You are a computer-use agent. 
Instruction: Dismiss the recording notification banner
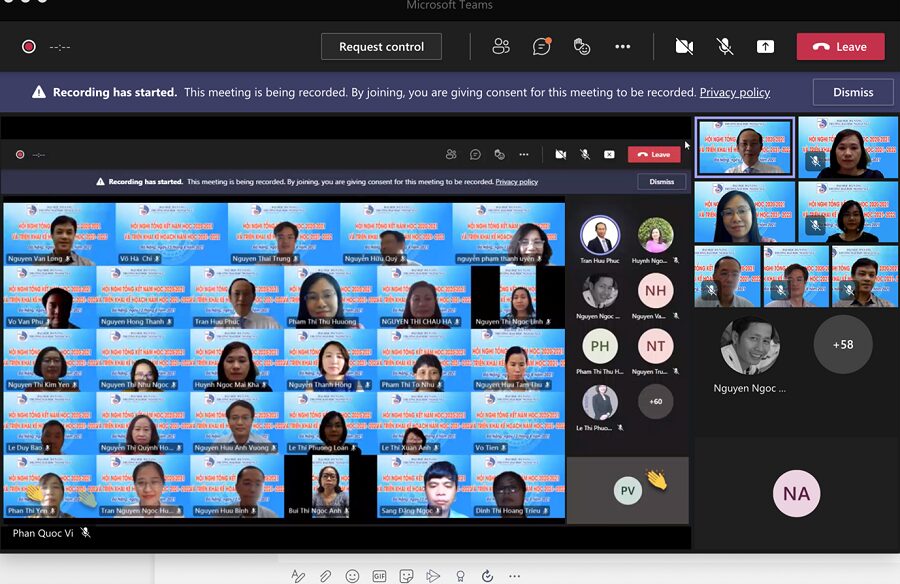coord(852,92)
